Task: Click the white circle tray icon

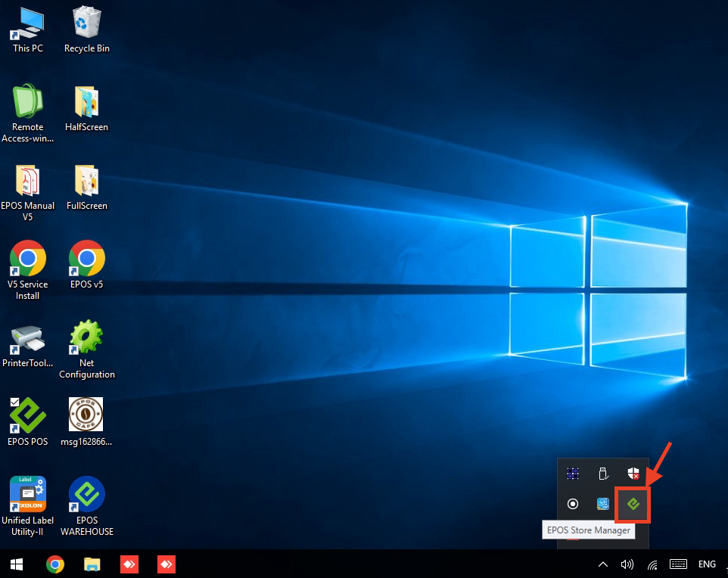Action: (x=573, y=504)
